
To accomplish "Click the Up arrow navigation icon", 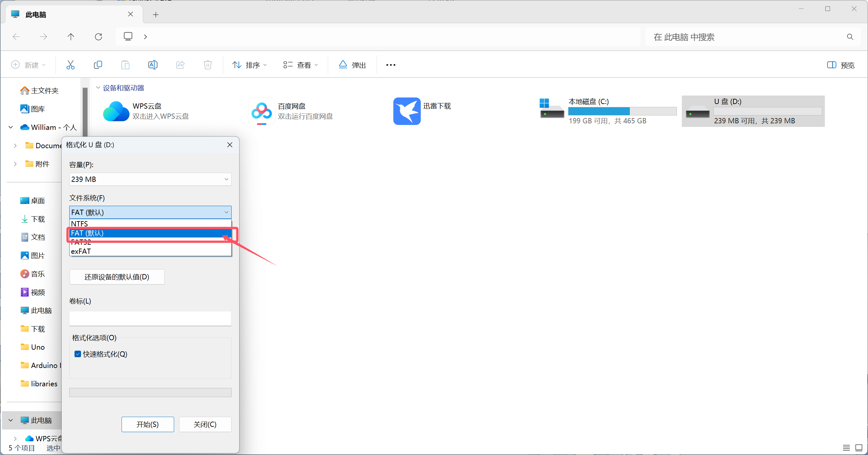I will tap(71, 37).
